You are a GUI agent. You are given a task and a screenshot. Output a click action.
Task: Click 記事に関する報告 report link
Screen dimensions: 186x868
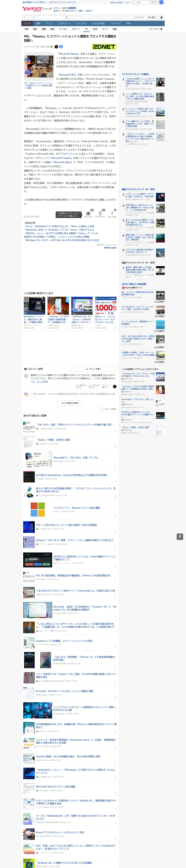(31, 217)
